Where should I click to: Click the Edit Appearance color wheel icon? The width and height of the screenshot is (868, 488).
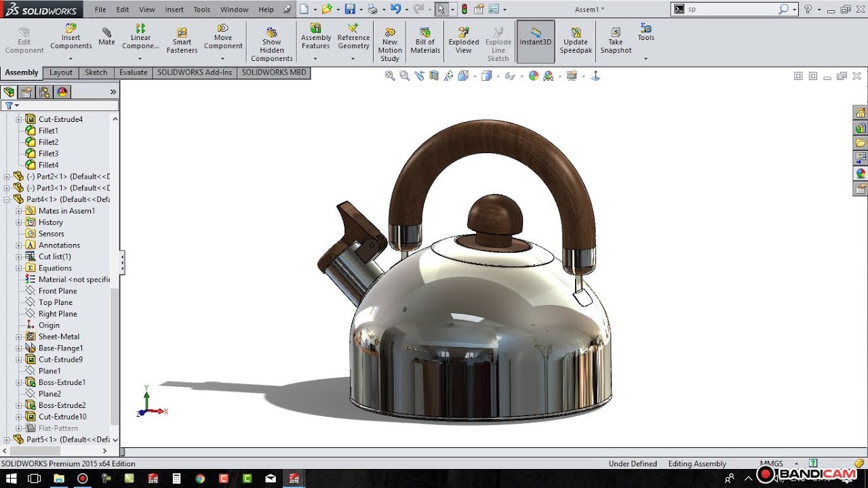click(534, 76)
